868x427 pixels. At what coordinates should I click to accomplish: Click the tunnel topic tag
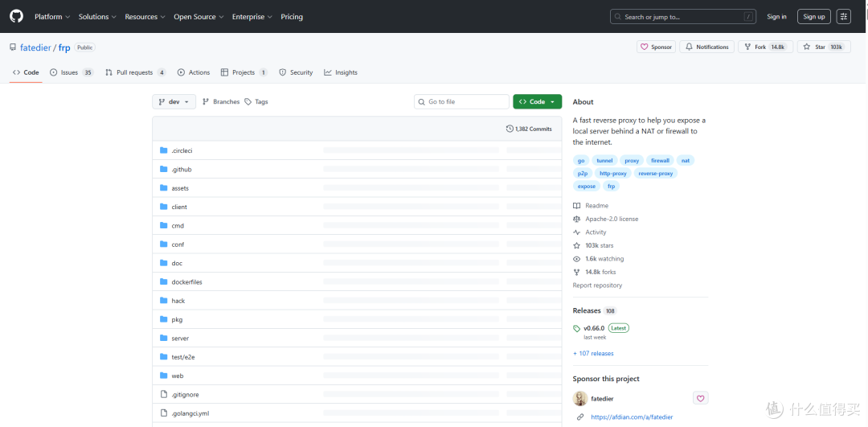604,161
